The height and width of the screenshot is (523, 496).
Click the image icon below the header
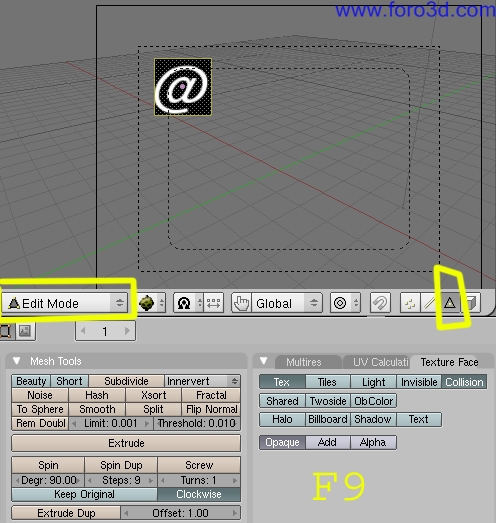tap(25, 331)
